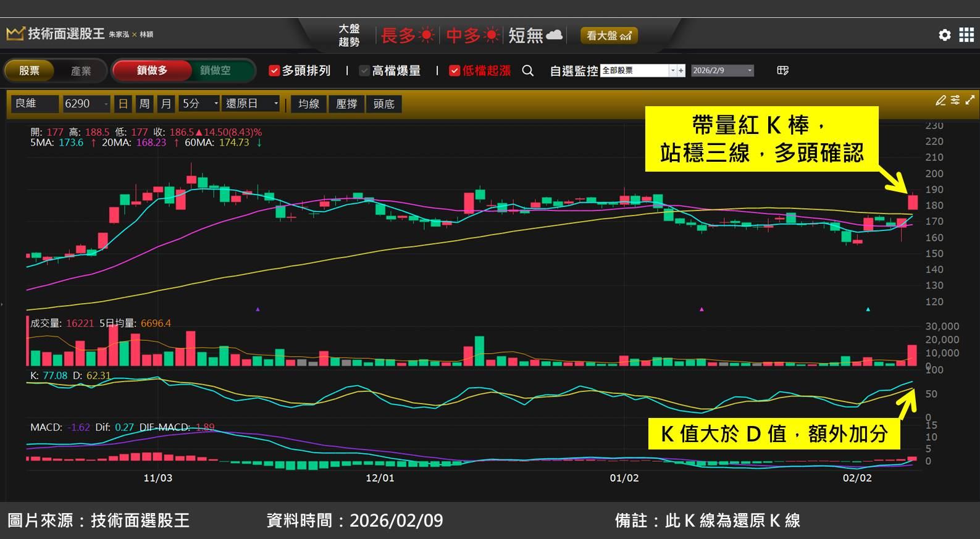Image resolution: width=980 pixels, height=539 pixels.
Task: Select 鎖做空 option
Action: coord(215,70)
